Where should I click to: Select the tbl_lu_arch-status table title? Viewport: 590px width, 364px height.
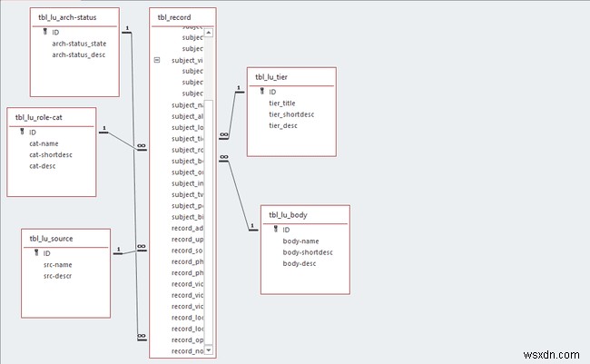click(x=67, y=17)
